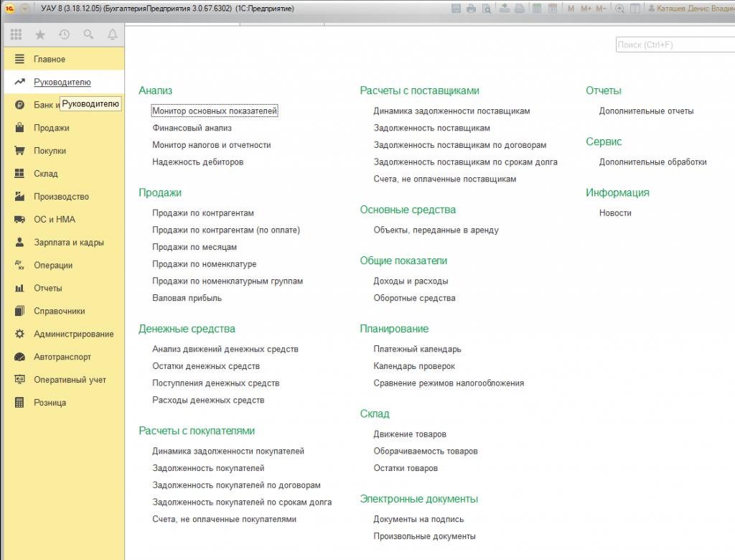
Task: Click the Операции Дт/Кт icon
Action: point(19,265)
